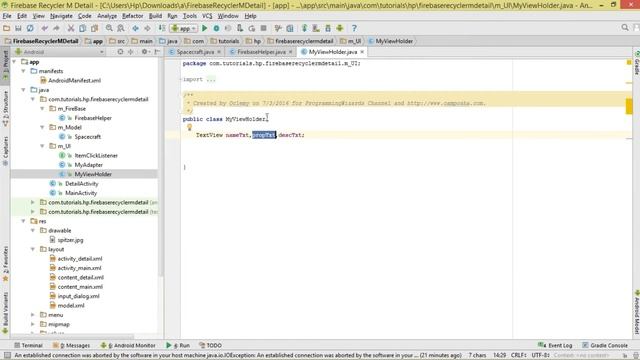Click the UTF-8 encoding in status bar
This screenshot has width=640, height=360.
tap(540, 356)
